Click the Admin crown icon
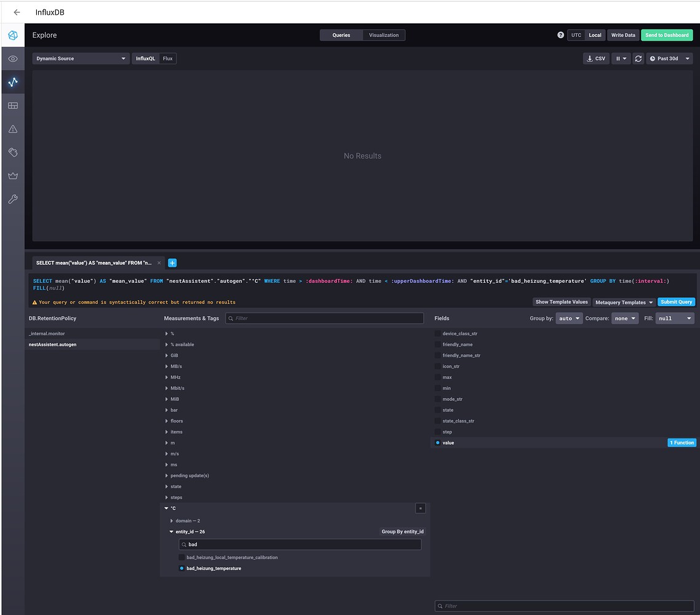The image size is (700, 615). pyautogui.click(x=12, y=175)
